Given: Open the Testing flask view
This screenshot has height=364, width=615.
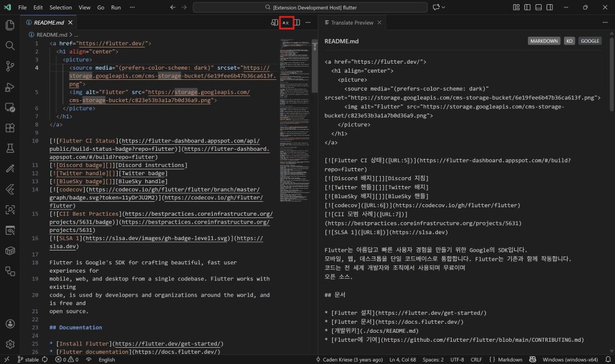Looking at the screenshot, I should [x=10, y=148].
